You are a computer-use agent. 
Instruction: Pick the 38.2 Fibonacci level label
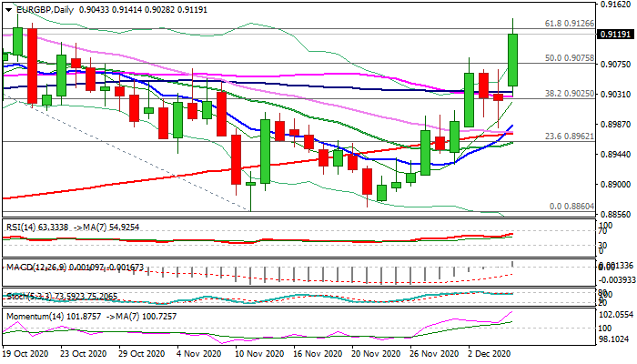[569, 94]
